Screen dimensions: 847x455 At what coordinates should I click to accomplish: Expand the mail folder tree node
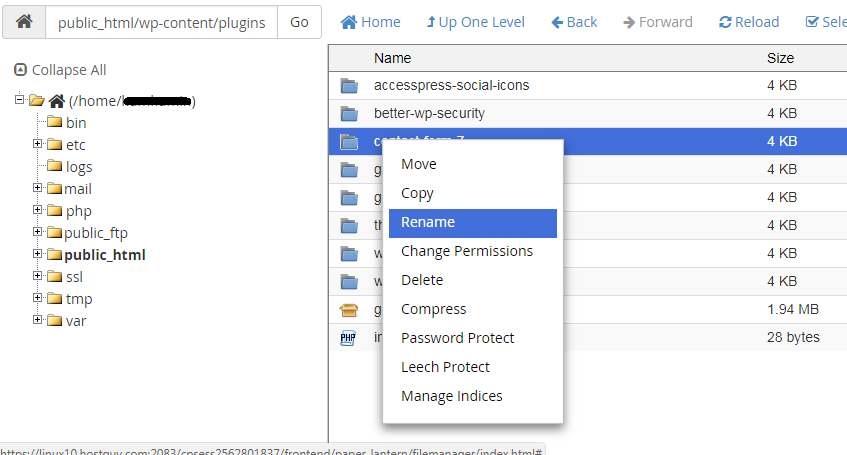38,188
